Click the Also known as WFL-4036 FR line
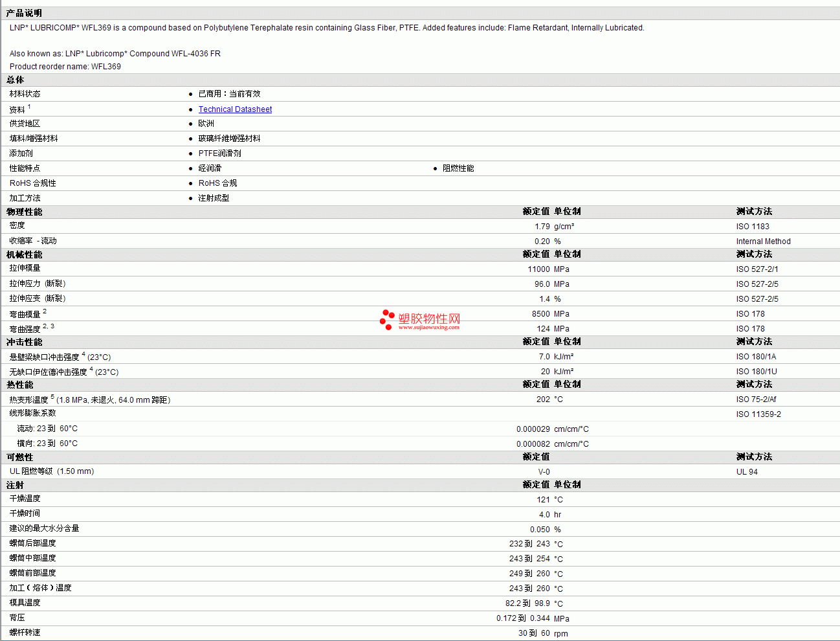 tap(115, 54)
